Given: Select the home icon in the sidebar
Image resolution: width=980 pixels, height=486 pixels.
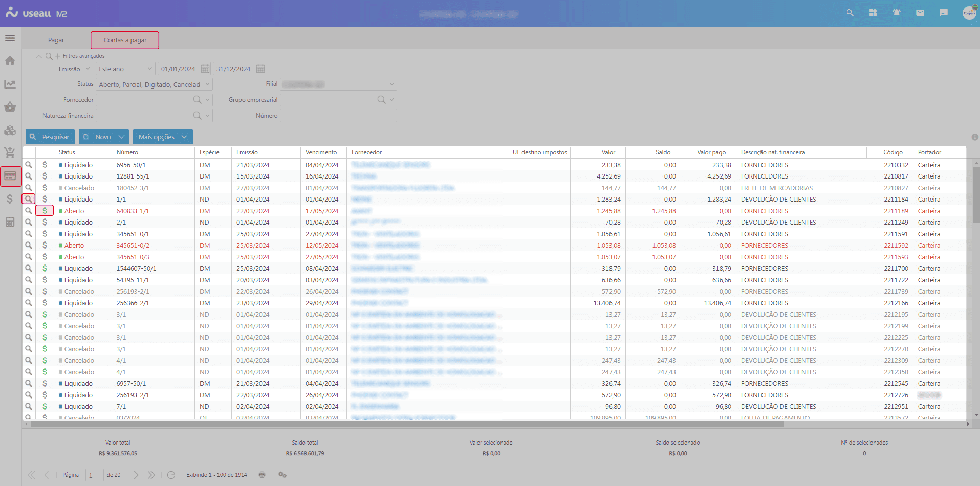Looking at the screenshot, I should (x=10, y=60).
